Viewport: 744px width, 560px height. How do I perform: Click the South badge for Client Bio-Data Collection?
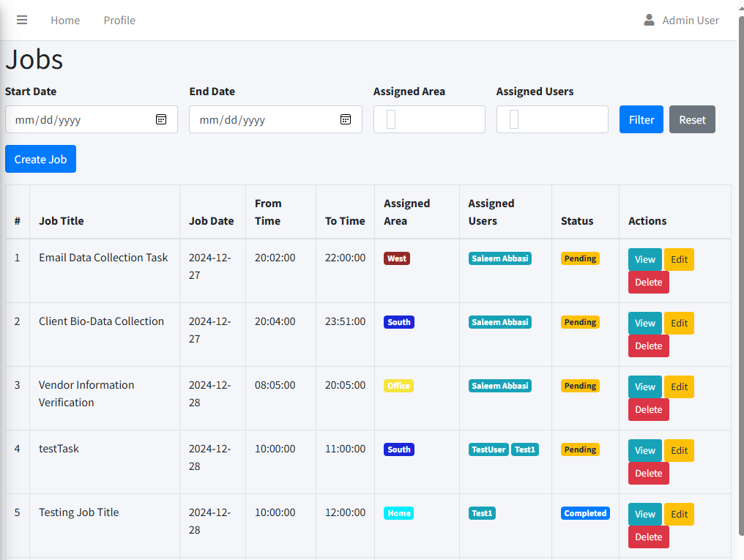[399, 322]
